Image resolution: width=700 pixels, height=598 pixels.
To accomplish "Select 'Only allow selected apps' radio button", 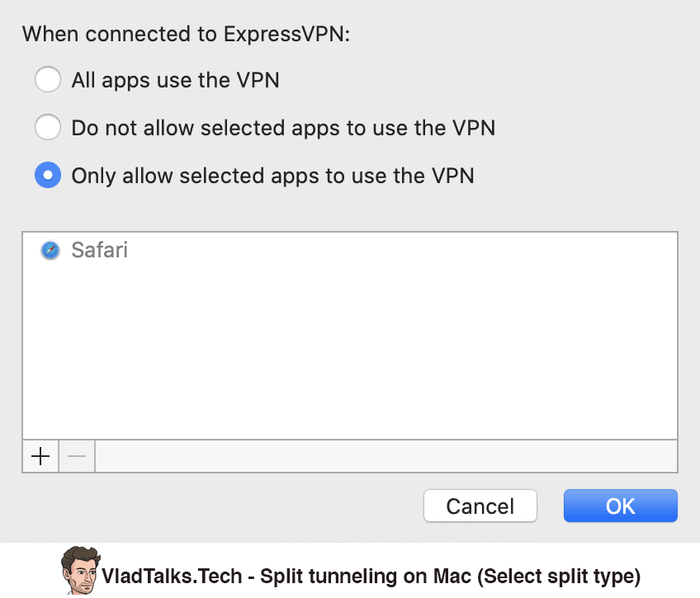I will click(x=48, y=175).
